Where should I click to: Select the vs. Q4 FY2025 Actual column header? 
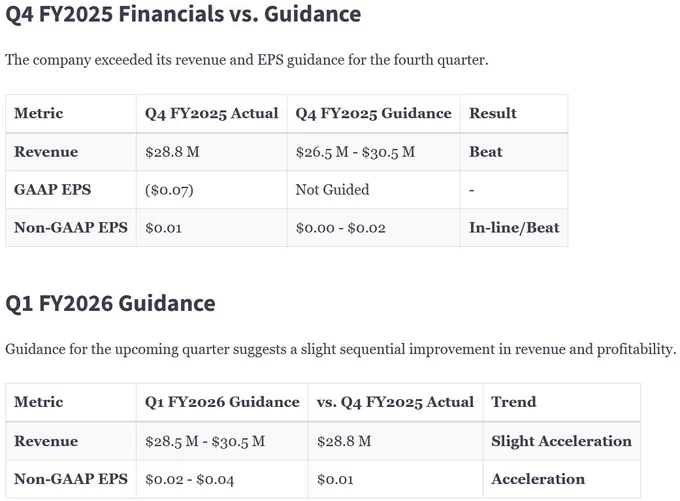[395, 402]
